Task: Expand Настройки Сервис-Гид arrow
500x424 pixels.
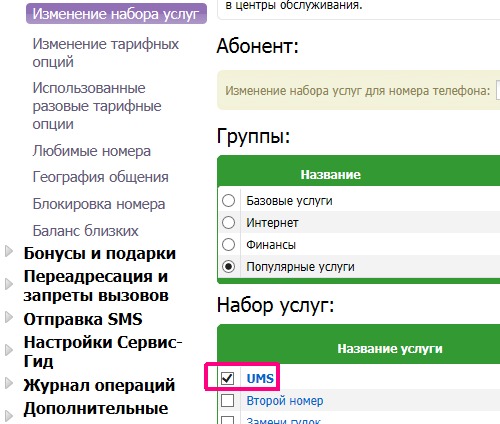Action: (x=9, y=350)
